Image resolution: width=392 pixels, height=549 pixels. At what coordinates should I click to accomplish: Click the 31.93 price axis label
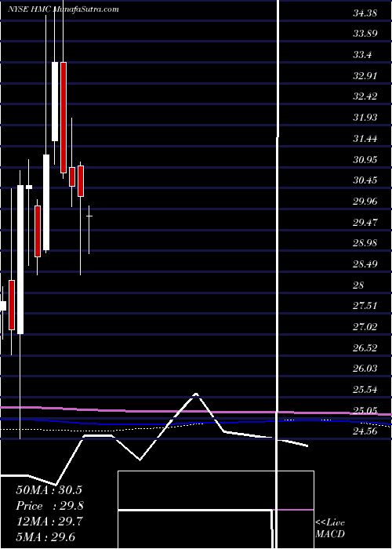365,118
